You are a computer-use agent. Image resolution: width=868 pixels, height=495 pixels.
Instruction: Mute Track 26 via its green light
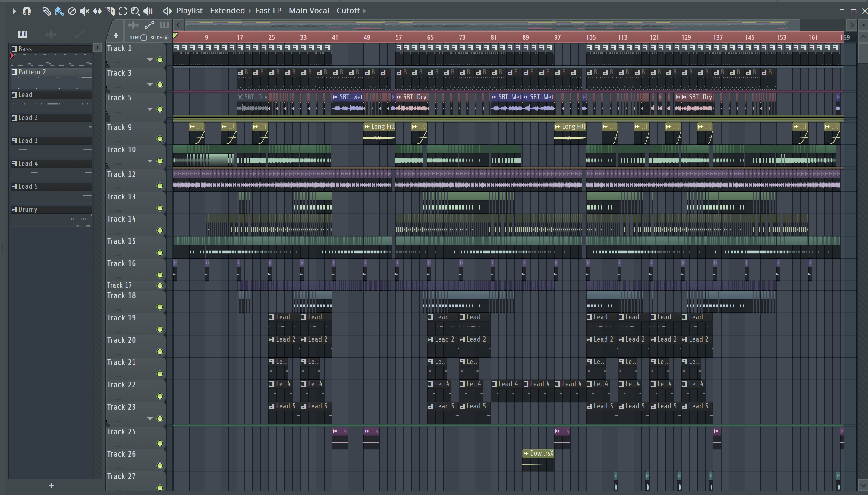click(x=160, y=465)
